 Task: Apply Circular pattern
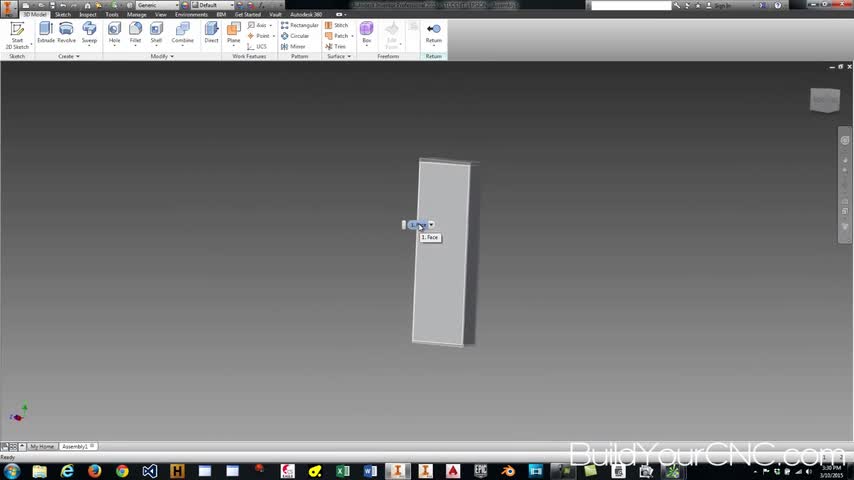295,36
